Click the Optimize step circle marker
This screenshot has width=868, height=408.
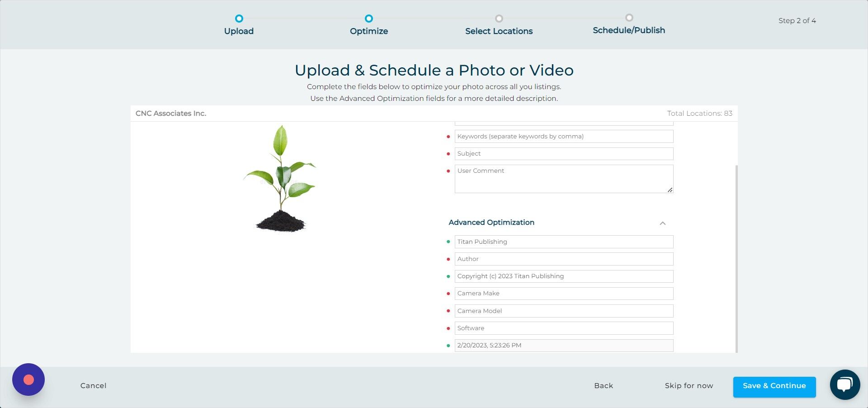[x=369, y=19]
